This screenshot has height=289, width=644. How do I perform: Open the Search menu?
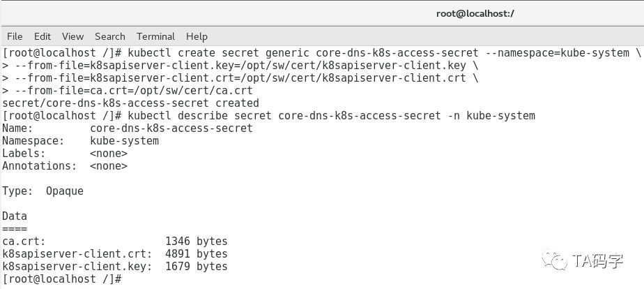pos(109,36)
